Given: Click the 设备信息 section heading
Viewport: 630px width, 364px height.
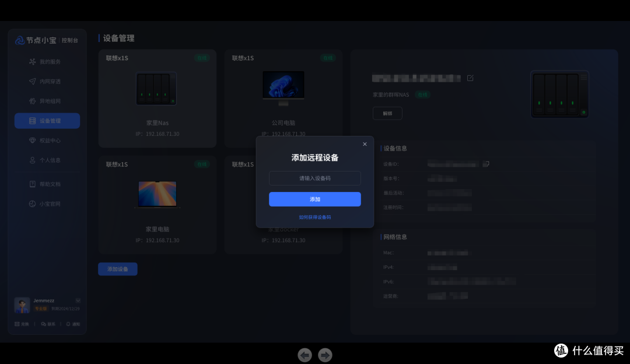Looking at the screenshot, I should [x=395, y=148].
